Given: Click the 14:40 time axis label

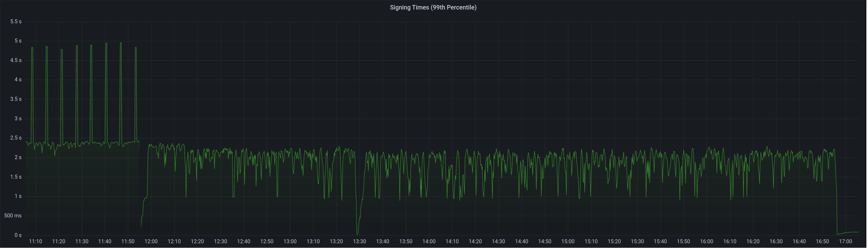Looking at the screenshot, I should [x=521, y=242].
